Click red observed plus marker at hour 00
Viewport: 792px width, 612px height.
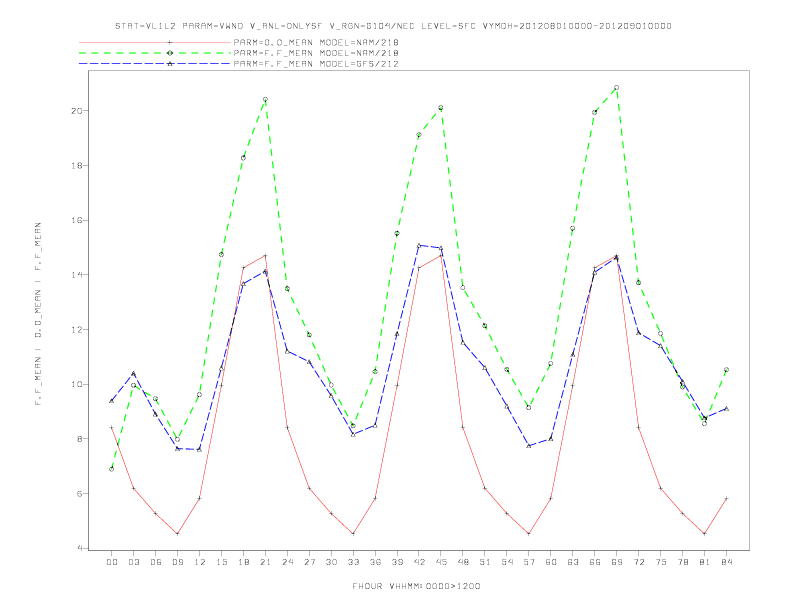[112, 428]
